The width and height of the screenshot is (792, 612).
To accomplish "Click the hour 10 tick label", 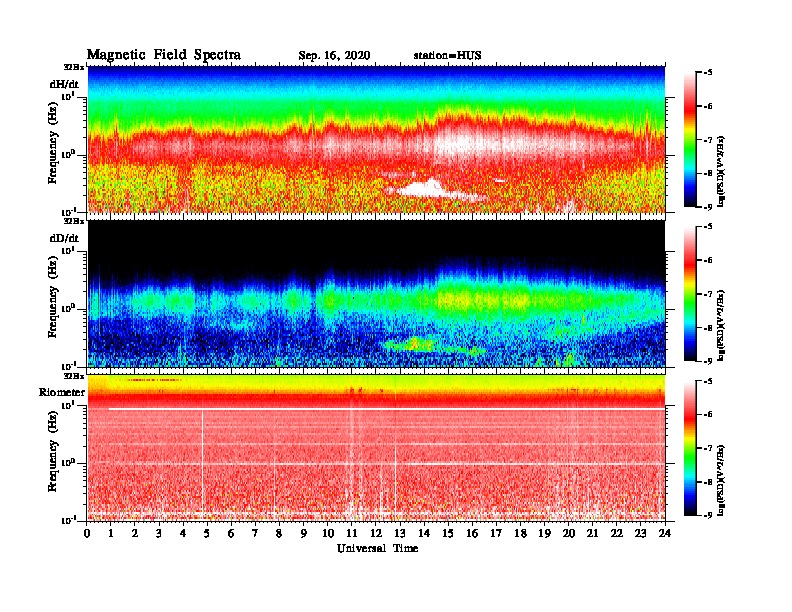I will [x=328, y=533].
